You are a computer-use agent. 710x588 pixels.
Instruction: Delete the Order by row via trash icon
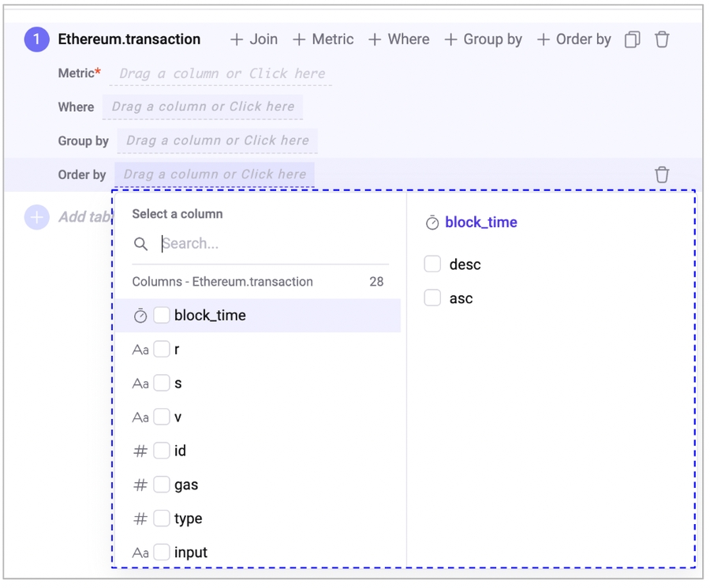click(x=662, y=174)
